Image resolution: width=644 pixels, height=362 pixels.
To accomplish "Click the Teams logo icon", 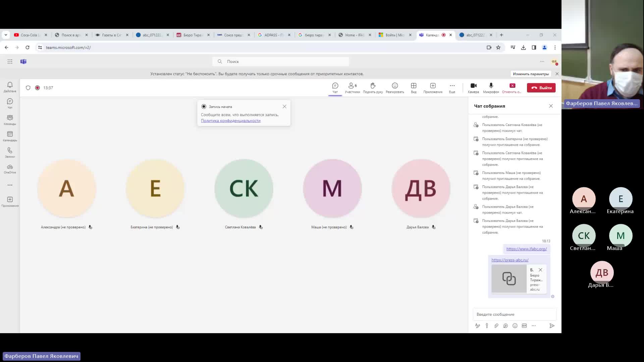I will pyautogui.click(x=23, y=61).
